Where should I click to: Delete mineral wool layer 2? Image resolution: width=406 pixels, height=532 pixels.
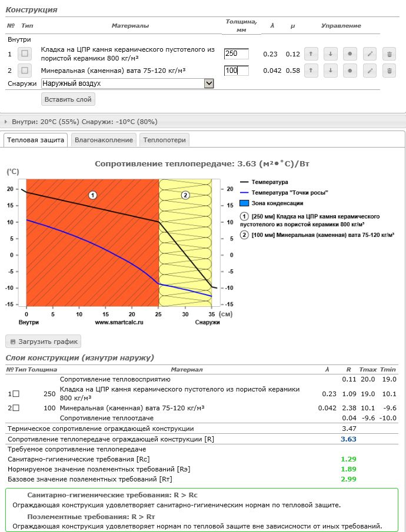tap(389, 71)
